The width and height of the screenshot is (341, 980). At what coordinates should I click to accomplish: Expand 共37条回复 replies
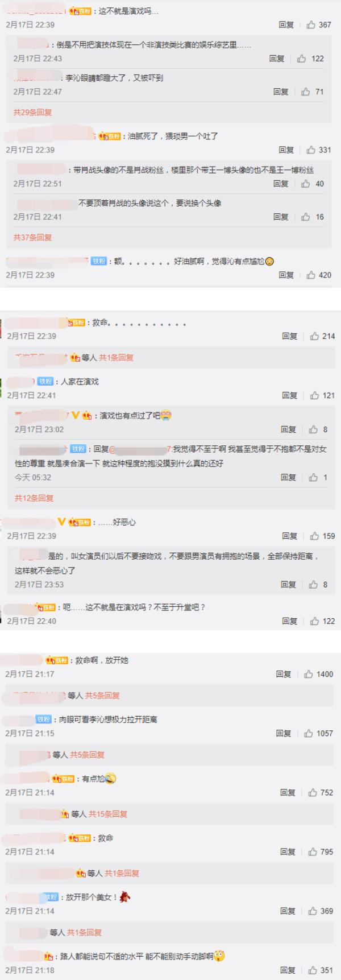point(32,237)
